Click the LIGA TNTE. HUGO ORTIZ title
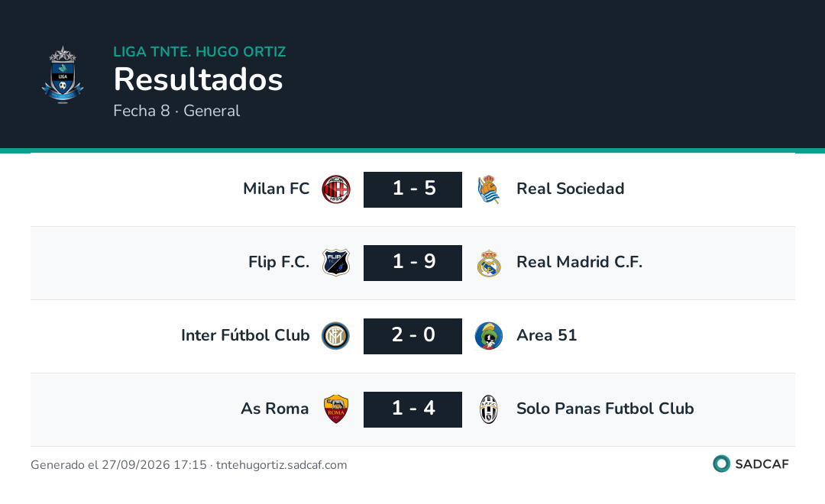This screenshot has width=825, height=504. coord(199,52)
